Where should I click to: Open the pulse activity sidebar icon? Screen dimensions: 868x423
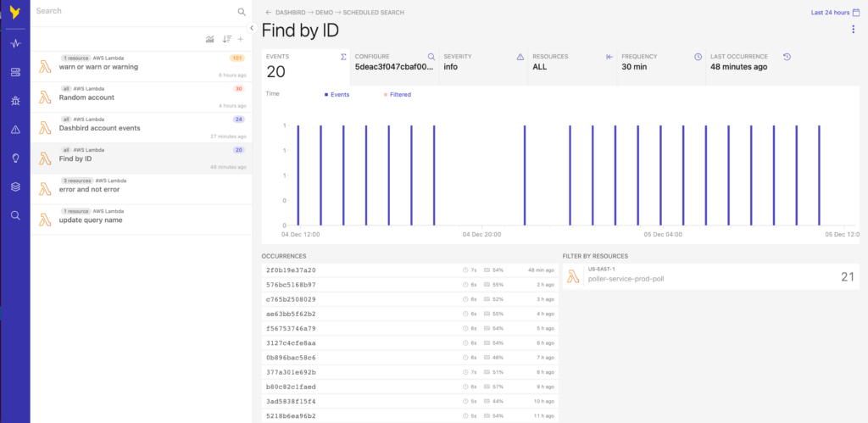(15, 43)
